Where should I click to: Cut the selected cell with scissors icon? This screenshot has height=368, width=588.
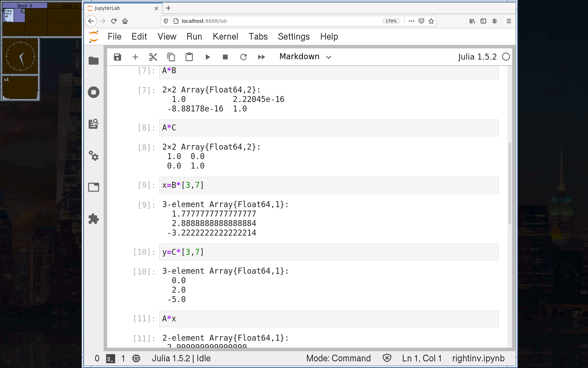(x=153, y=57)
